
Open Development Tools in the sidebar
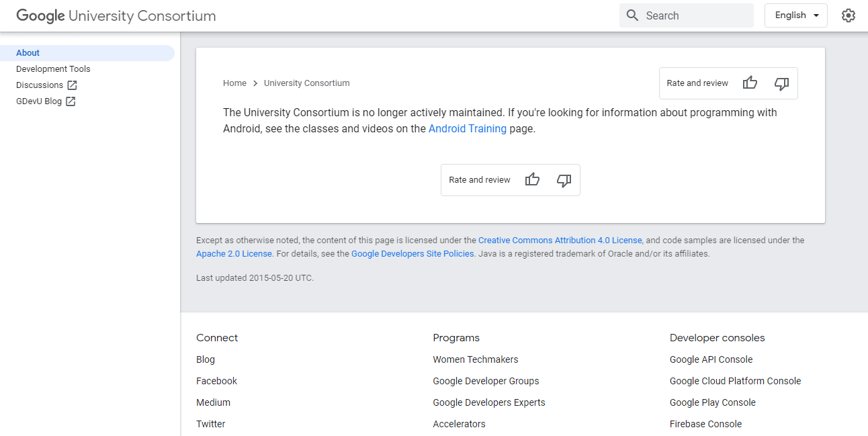tap(53, 69)
